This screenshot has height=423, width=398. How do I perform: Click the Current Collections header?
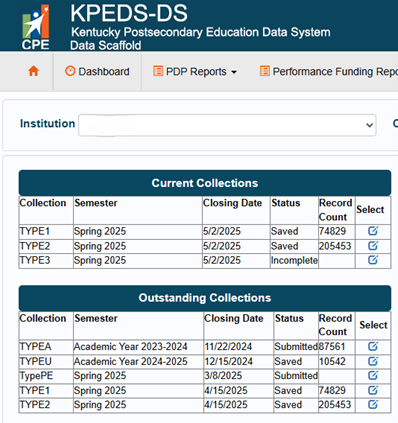pos(205,183)
